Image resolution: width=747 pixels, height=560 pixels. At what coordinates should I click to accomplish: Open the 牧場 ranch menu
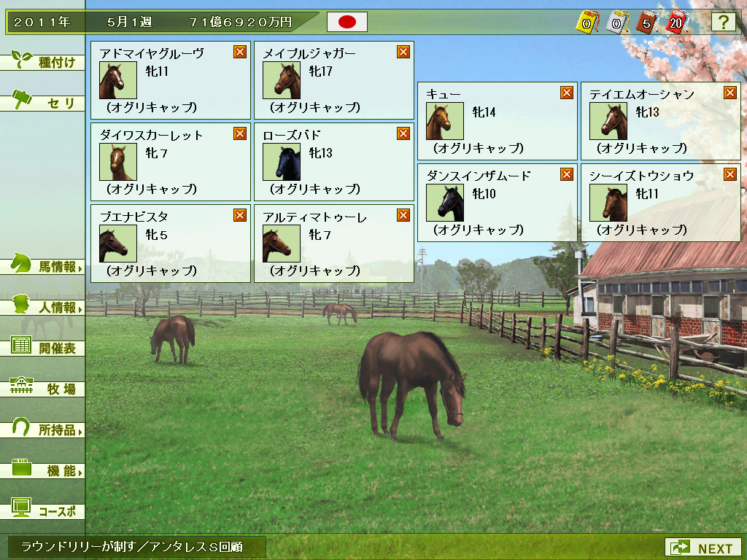pyautogui.click(x=42, y=389)
